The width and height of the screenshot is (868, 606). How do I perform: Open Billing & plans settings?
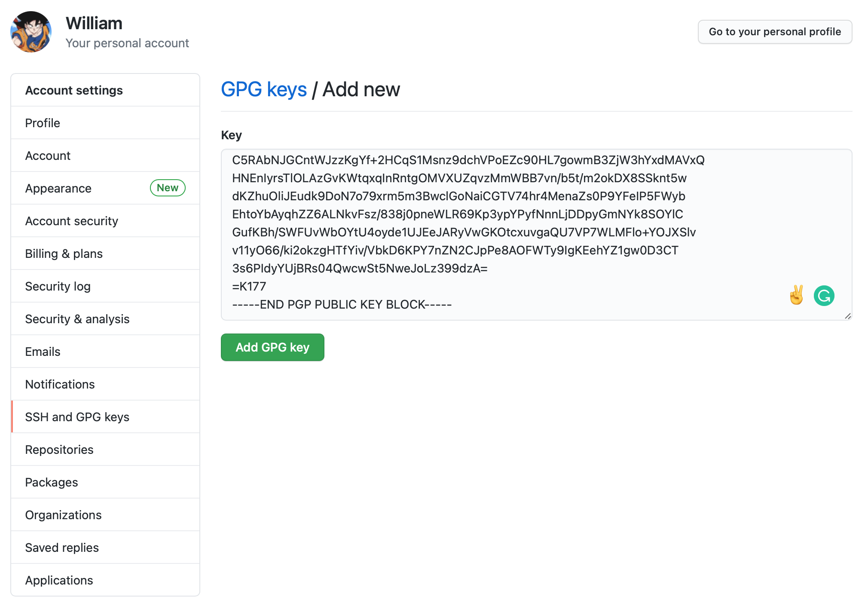[64, 253]
